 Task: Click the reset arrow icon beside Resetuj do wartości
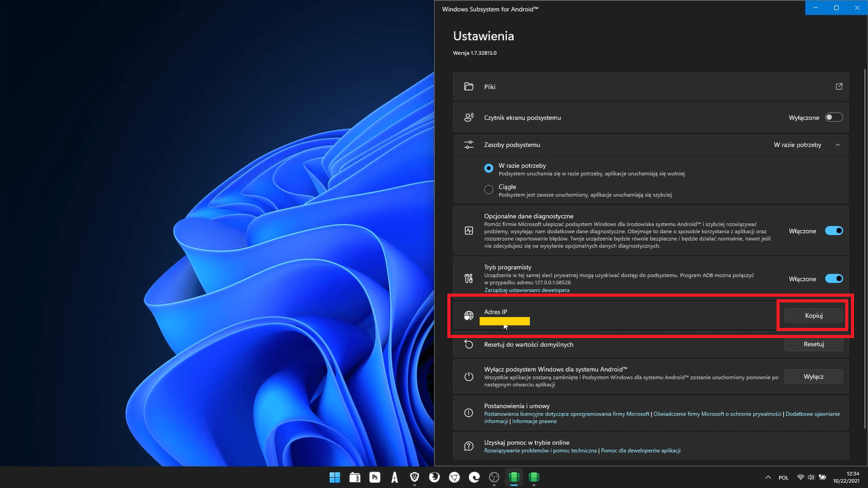click(469, 344)
